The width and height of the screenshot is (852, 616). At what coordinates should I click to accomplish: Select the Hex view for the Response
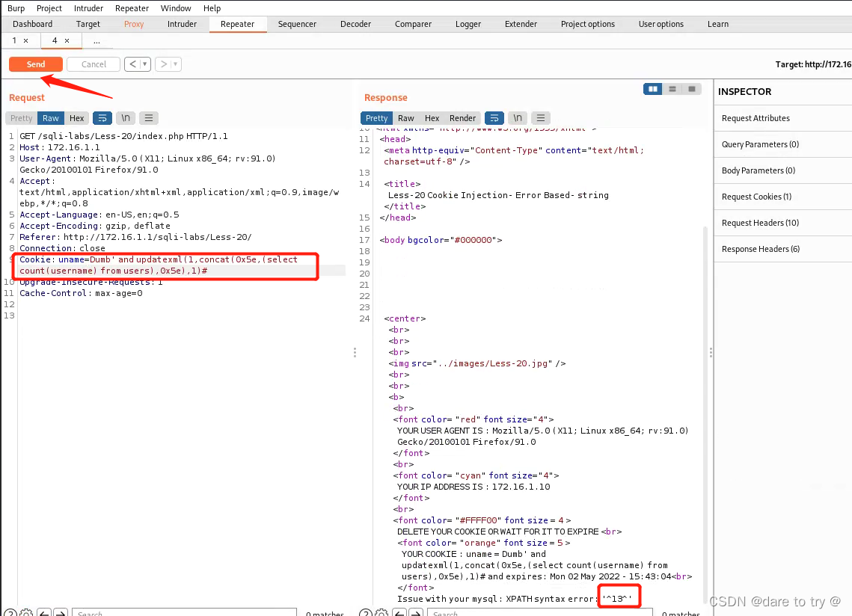(432, 118)
